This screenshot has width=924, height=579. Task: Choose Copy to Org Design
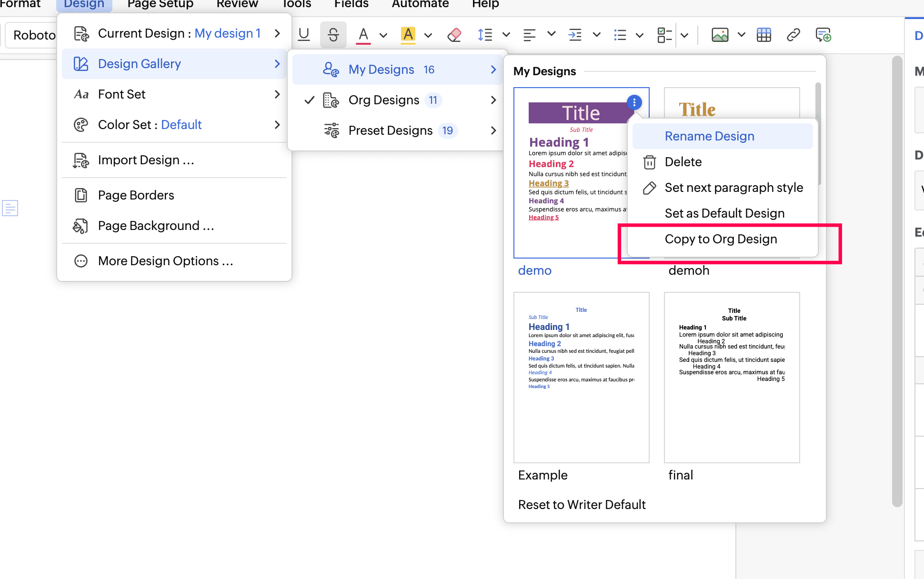[721, 239]
